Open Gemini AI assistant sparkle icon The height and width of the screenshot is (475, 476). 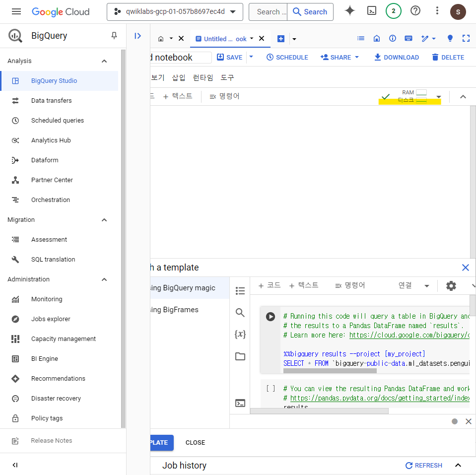coord(350,11)
